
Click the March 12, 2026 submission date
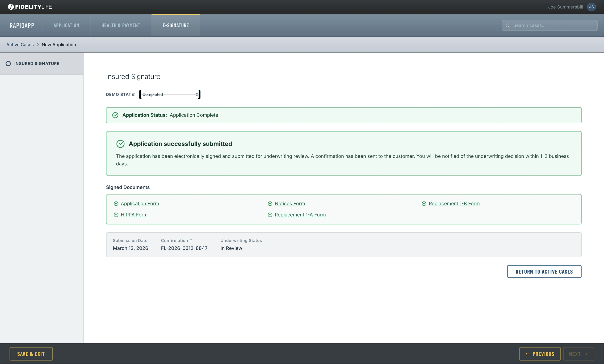(x=130, y=248)
